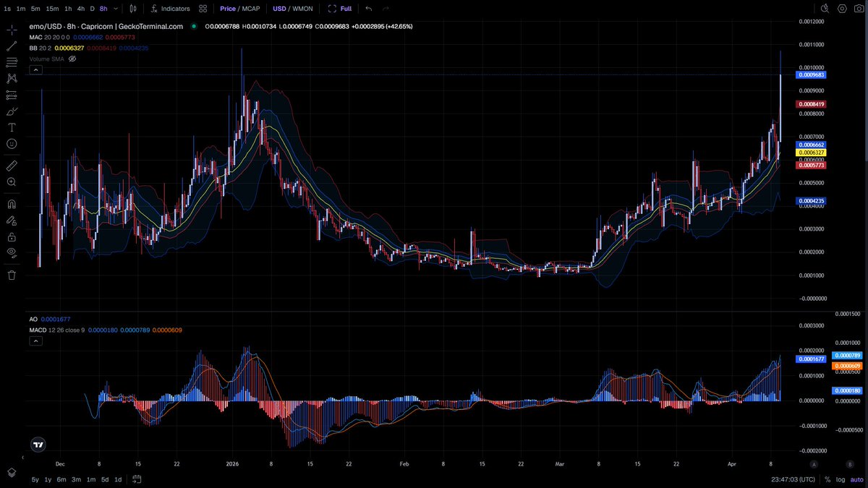
Task: Toggle logarithmic scale with log button
Action: (841, 479)
